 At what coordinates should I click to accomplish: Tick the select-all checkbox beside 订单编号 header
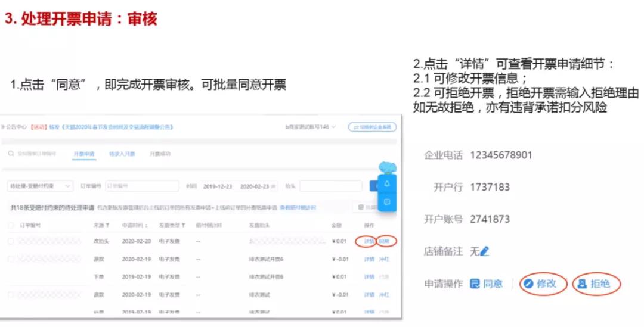[11, 225]
